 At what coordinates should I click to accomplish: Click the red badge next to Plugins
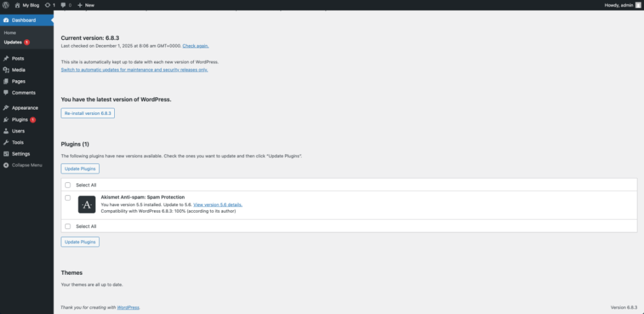click(x=33, y=120)
